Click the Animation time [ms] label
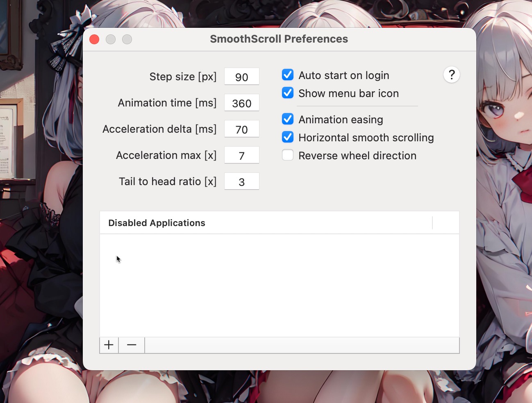Screen dimensions: 532x403 (167, 103)
